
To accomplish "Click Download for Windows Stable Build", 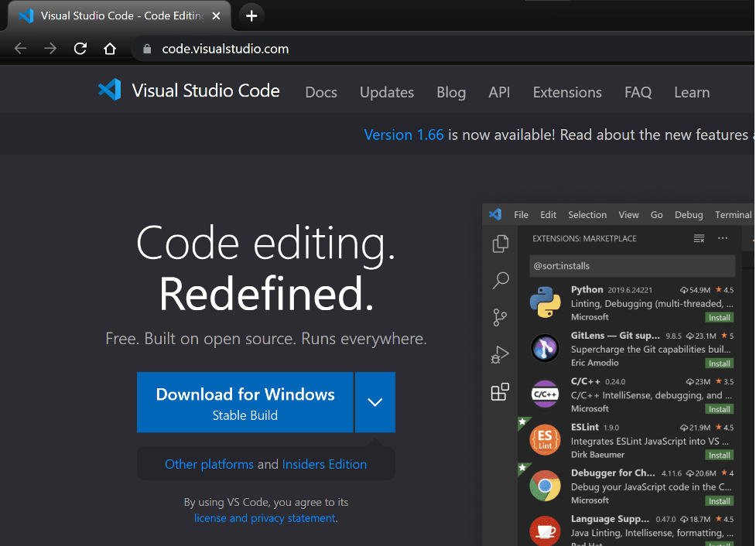I will click(245, 402).
